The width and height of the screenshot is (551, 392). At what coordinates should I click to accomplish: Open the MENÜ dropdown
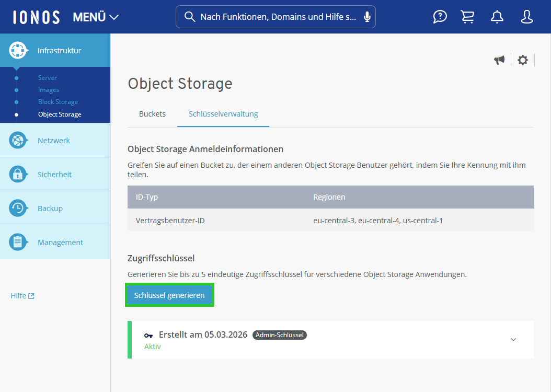click(95, 16)
